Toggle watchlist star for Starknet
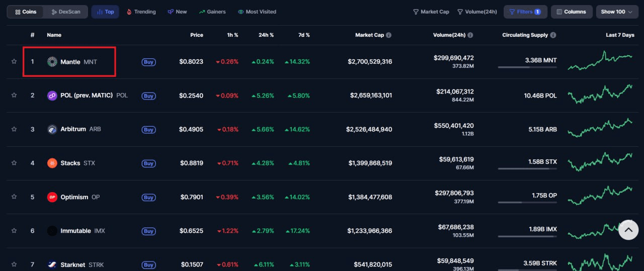Viewport: 644px width, 271px height. 14,264
